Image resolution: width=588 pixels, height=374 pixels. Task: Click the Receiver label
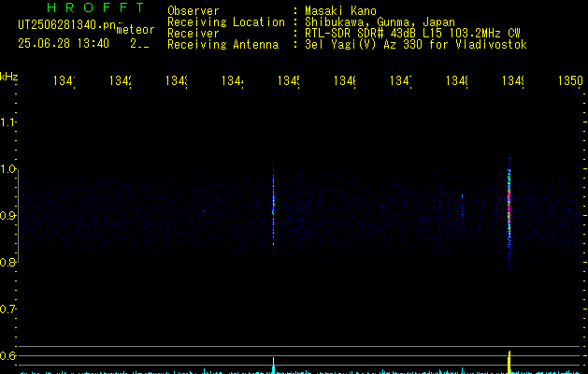194,34
